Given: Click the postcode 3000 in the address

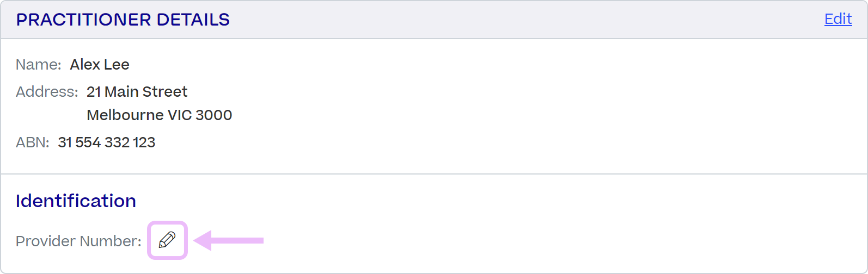Looking at the screenshot, I should click(213, 115).
